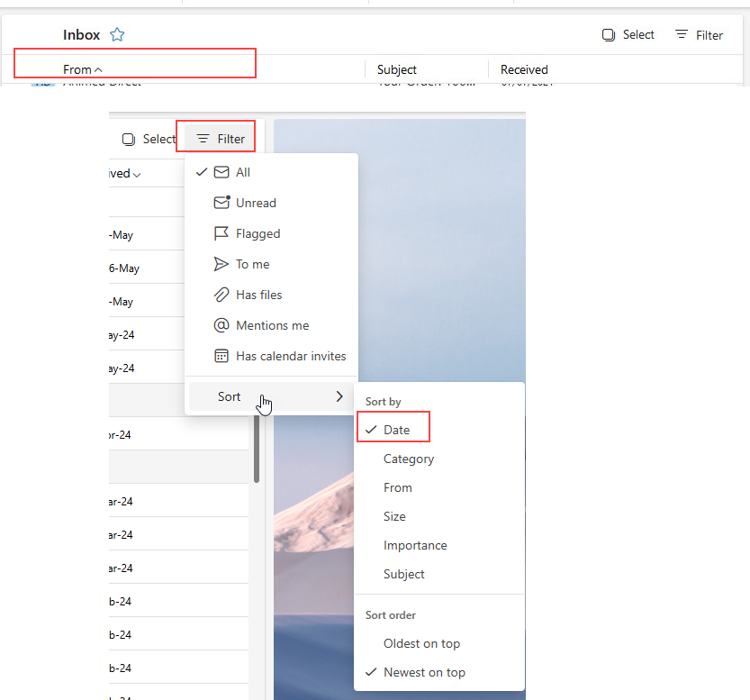Click the flag icon beside Flagged

tap(221, 233)
